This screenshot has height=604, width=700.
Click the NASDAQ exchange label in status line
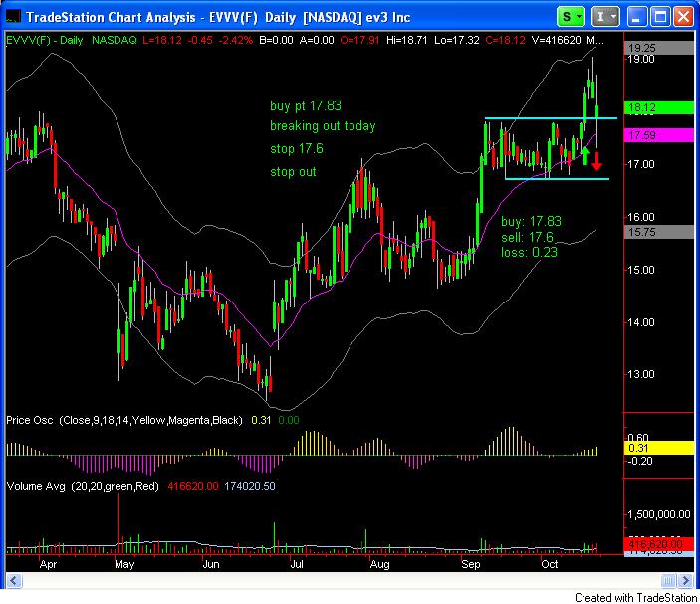point(115,40)
